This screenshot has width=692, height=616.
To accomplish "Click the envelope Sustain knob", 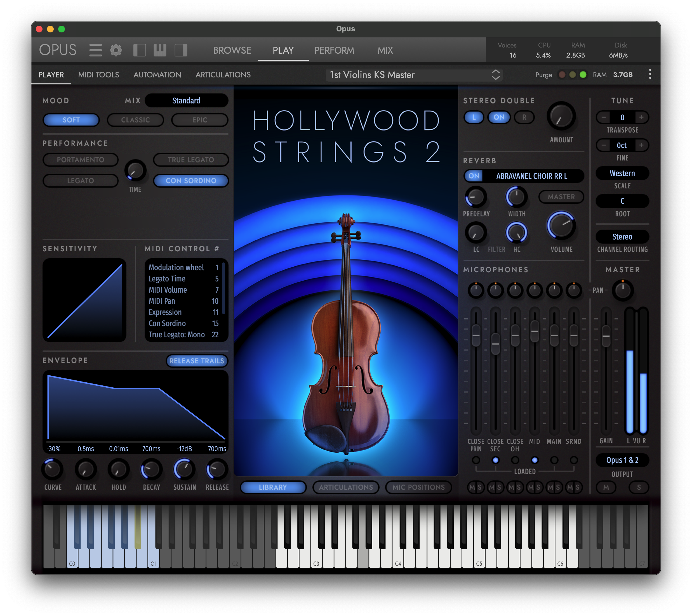I will (x=184, y=470).
